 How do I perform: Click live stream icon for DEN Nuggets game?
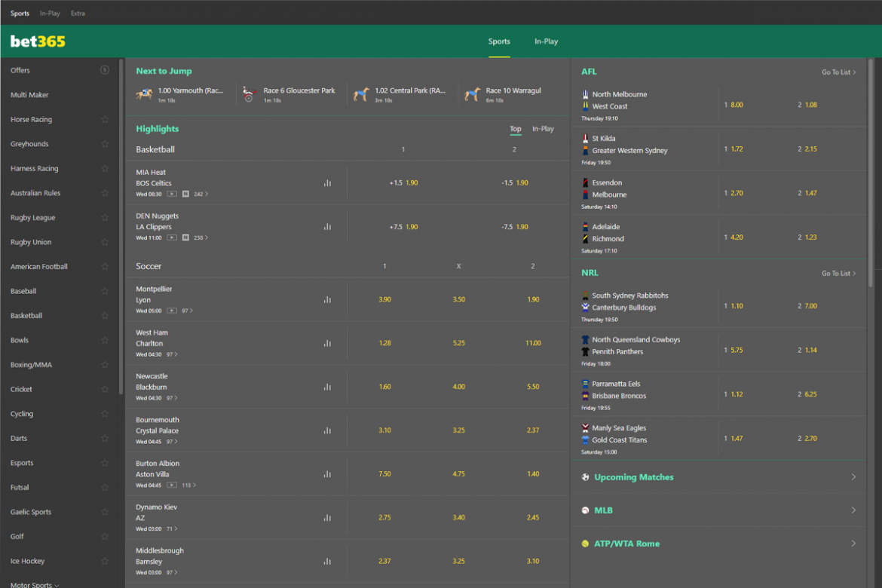[x=172, y=237]
